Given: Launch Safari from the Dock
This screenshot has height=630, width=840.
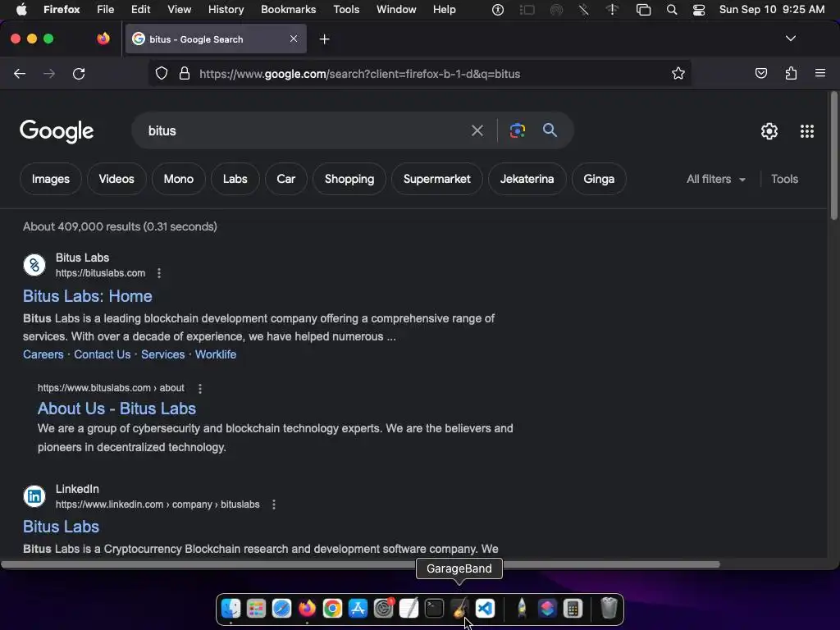Looking at the screenshot, I should tap(281, 609).
